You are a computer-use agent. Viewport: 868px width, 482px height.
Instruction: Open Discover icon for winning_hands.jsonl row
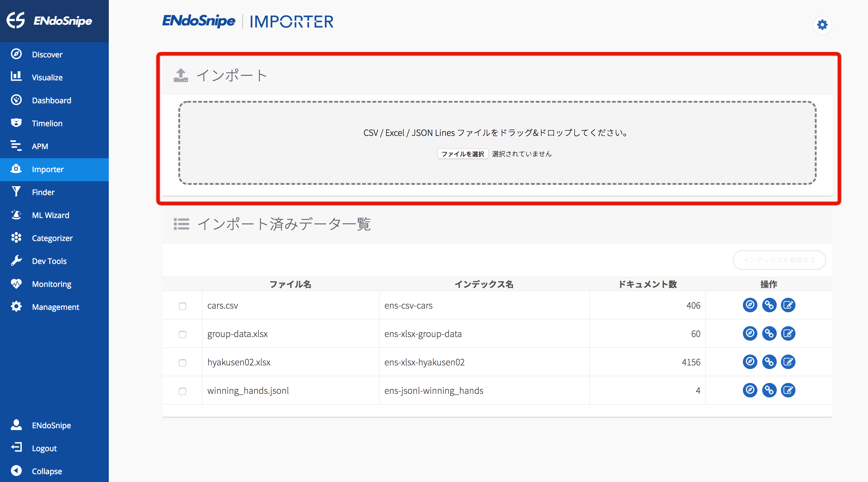pos(750,390)
